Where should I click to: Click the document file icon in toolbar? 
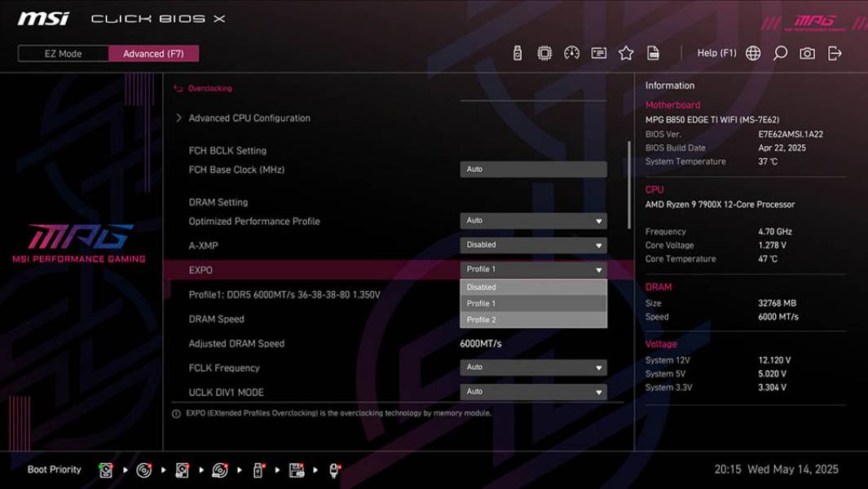(x=653, y=53)
